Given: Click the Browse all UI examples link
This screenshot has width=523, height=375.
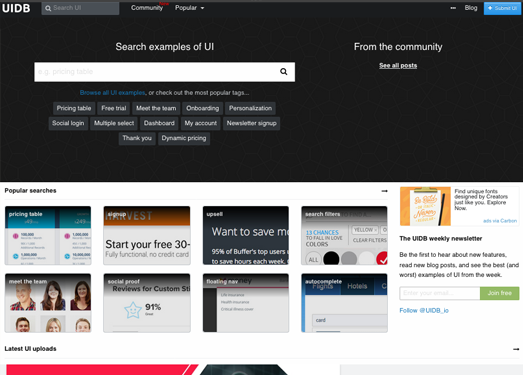Looking at the screenshot, I should [112, 93].
